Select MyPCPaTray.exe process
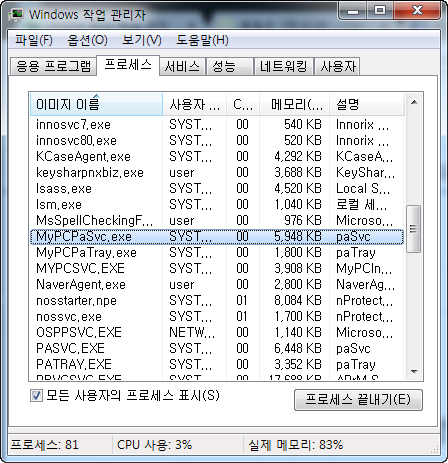Screen dimensions: 448x463 point(217,253)
